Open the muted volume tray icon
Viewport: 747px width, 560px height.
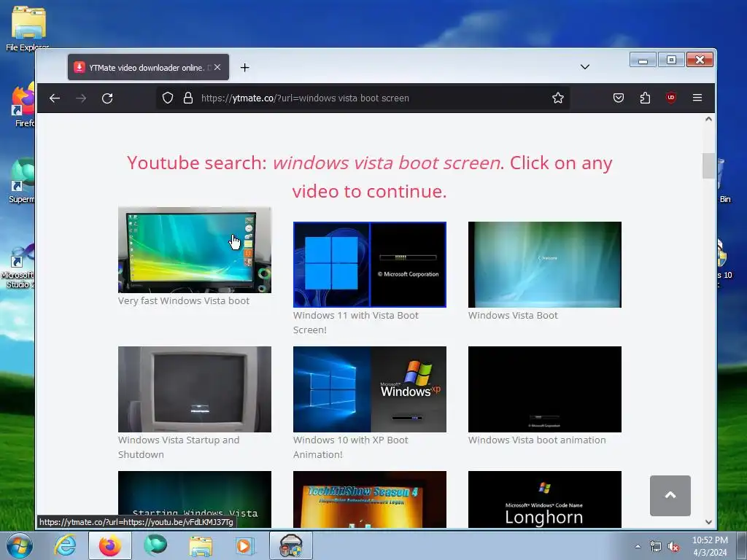(x=673, y=546)
